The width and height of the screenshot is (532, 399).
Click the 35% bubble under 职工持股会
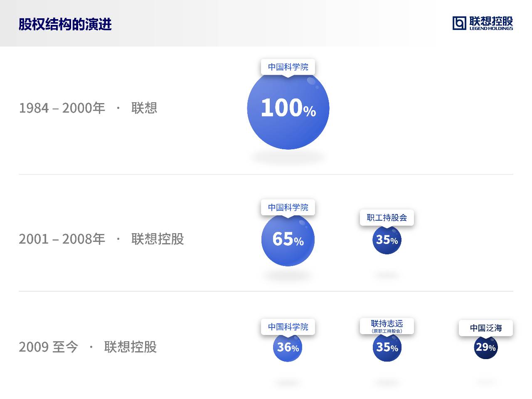point(387,240)
